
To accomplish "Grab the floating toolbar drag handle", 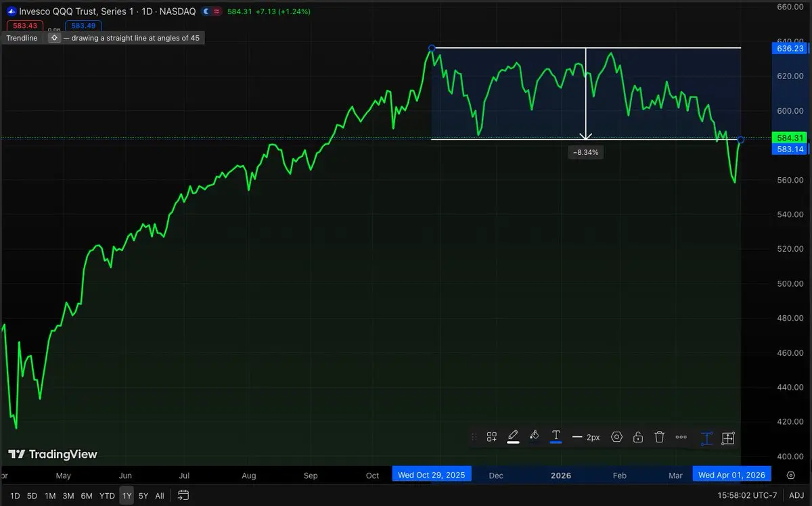I will click(474, 437).
